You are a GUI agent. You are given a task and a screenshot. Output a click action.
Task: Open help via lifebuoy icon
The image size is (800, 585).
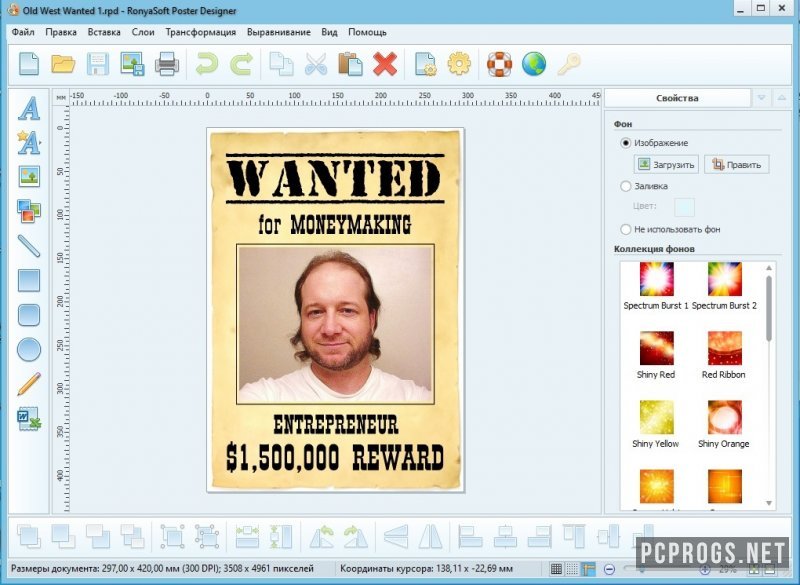coord(499,64)
